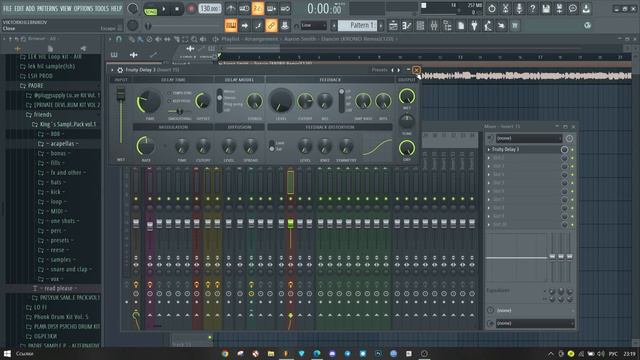Click the Input Wet vertical slider
Image resolution: width=640 pixels, height=360 pixels.
point(121,116)
